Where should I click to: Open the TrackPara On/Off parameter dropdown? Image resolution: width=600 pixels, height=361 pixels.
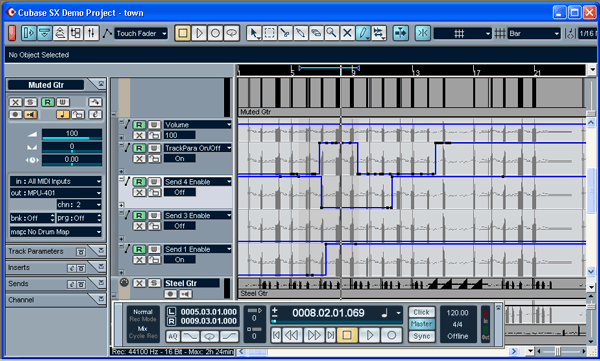(x=197, y=148)
